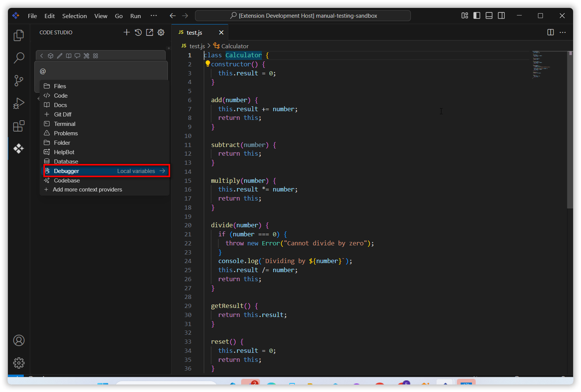Open the editor More Actions ellipsis
The image size is (581, 392).
point(563,32)
